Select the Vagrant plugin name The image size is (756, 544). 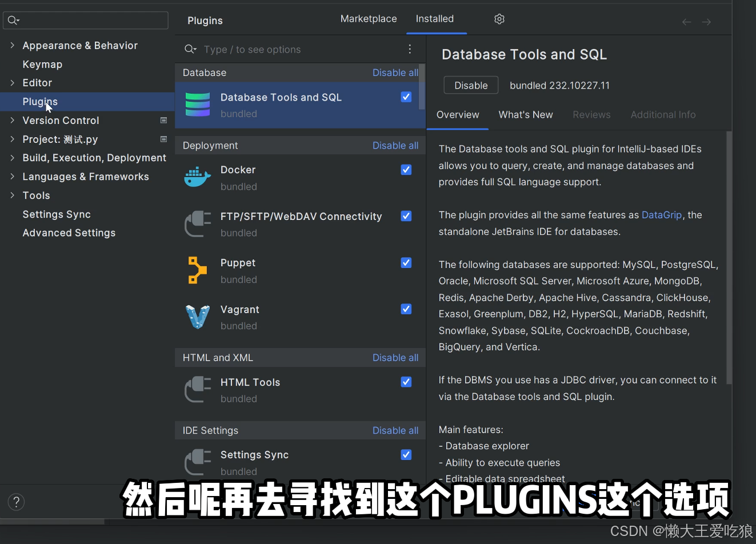240,310
